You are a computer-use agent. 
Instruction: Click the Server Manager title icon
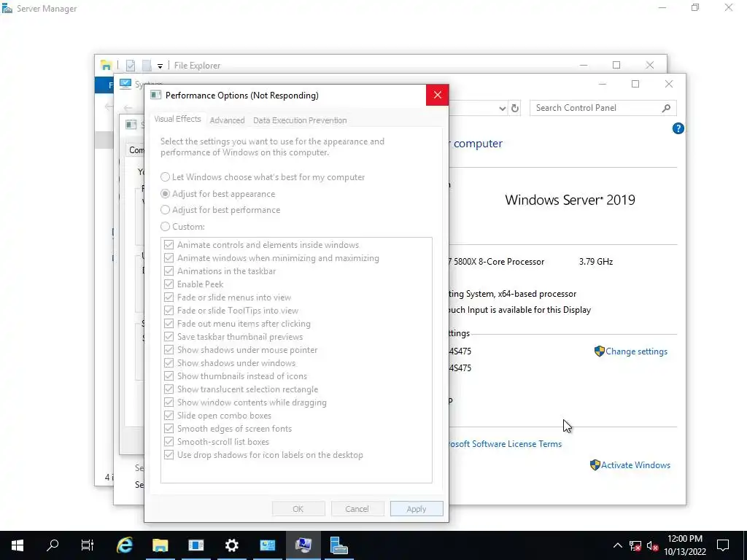(x=7, y=8)
